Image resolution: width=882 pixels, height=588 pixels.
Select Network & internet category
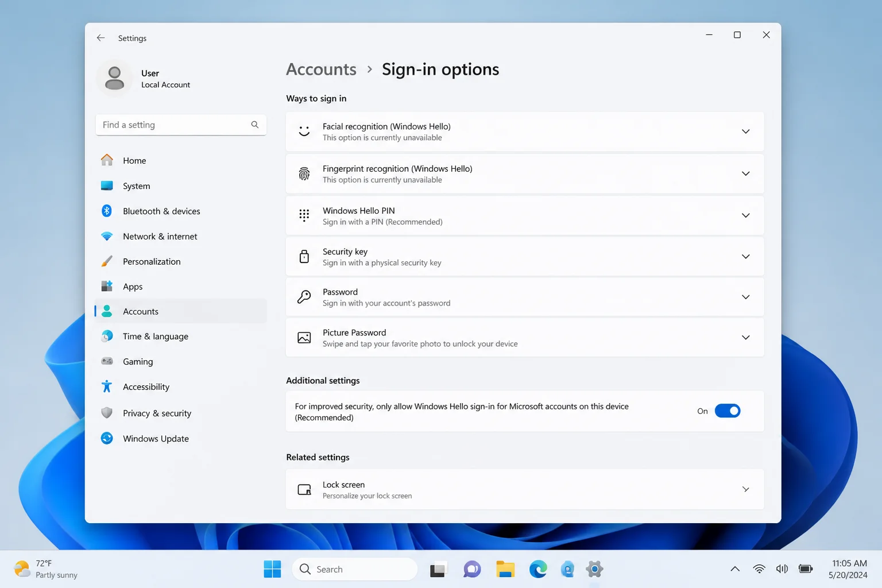click(x=181, y=236)
